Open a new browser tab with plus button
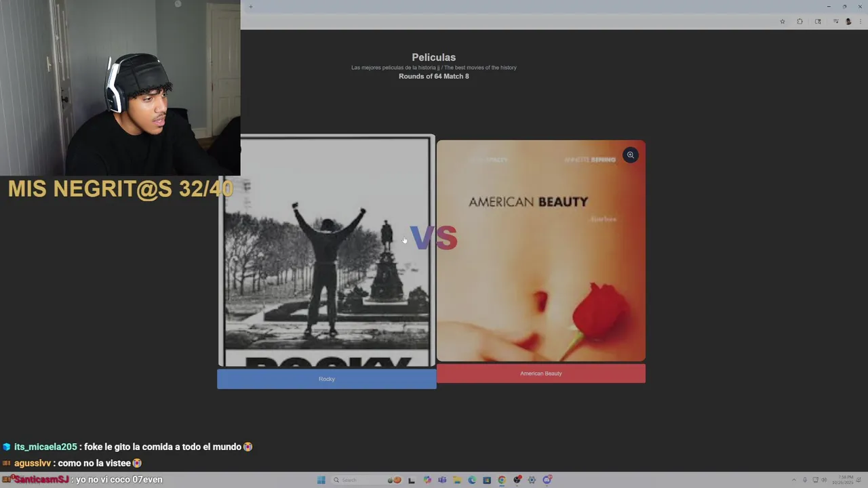This screenshot has height=488, width=868. click(250, 7)
